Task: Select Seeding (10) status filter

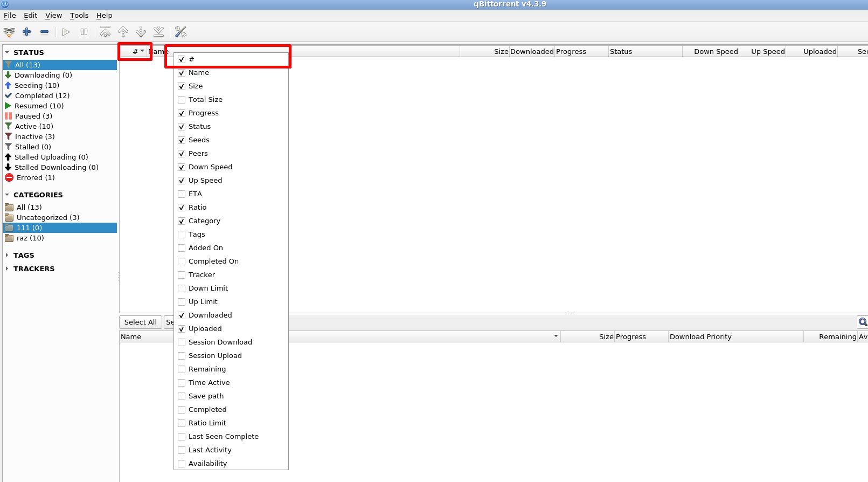Action: [37, 85]
